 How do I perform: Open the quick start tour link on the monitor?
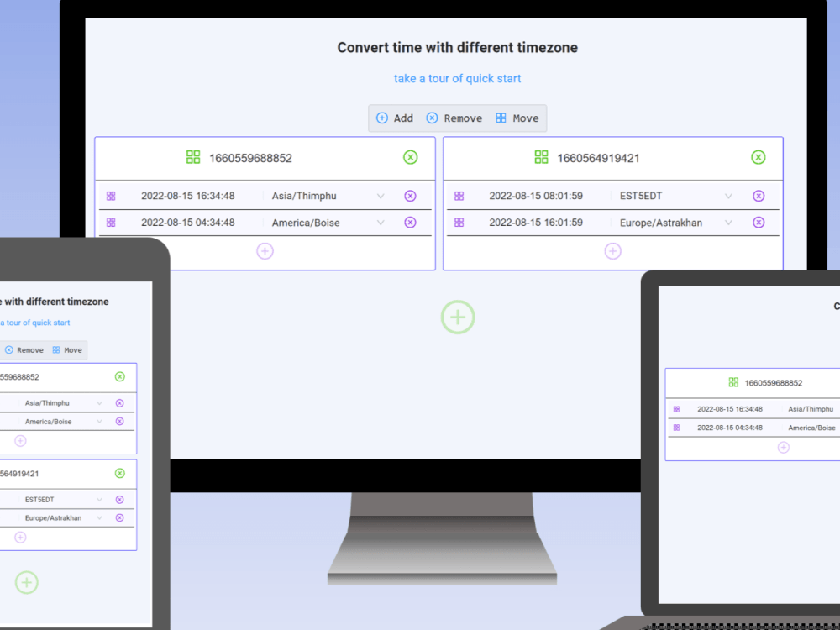click(457, 79)
